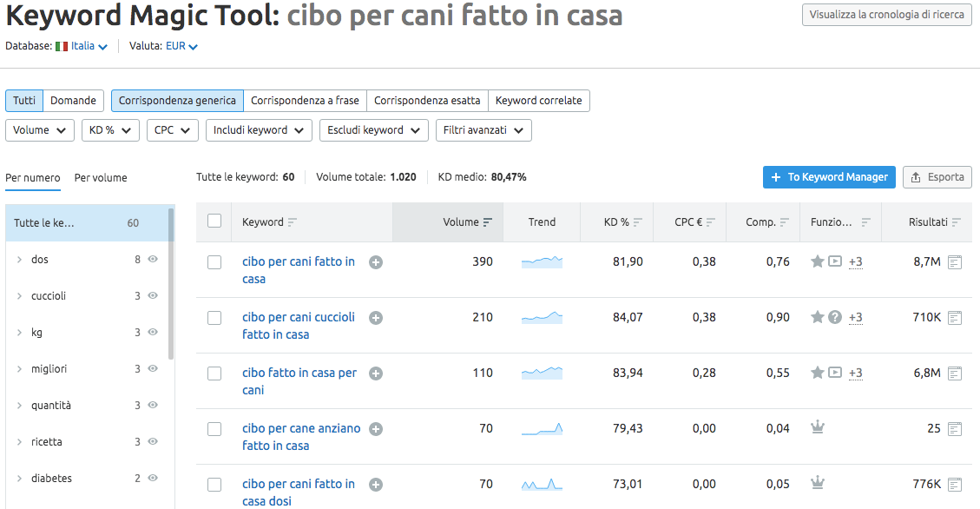Image resolution: width=980 pixels, height=509 pixels.
Task: Select Corrispondenza esatta match type
Action: coord(427,101)
